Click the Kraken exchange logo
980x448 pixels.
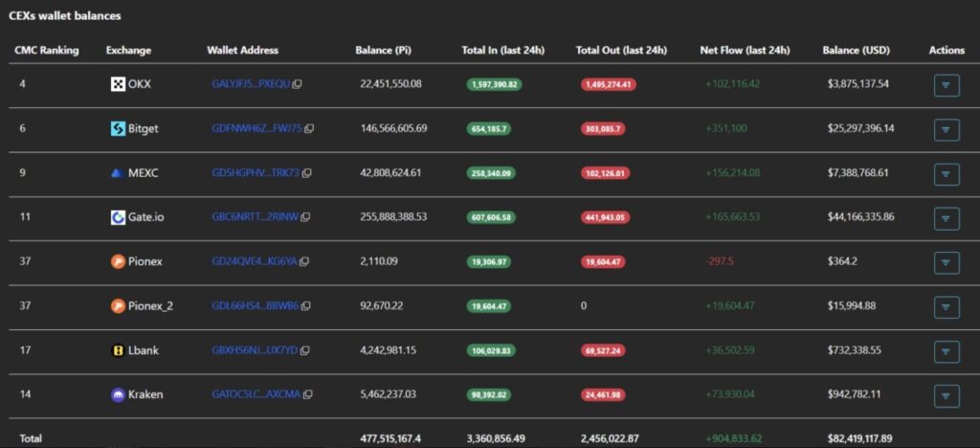[x=119, y=394]
